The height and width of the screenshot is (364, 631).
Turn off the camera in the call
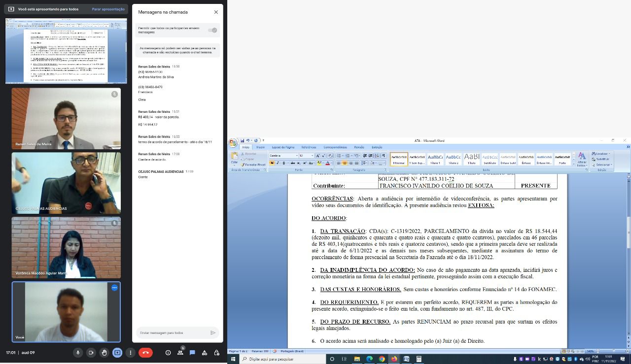point(91,353)
